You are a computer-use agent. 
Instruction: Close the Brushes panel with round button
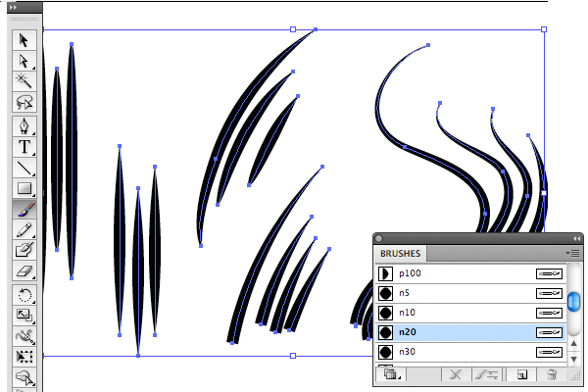(x=378, y=238)
